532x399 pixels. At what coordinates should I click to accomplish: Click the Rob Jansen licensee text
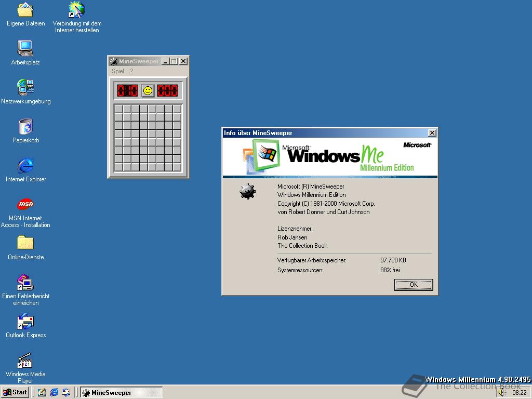pyautogui.click(x=292, y=237)
